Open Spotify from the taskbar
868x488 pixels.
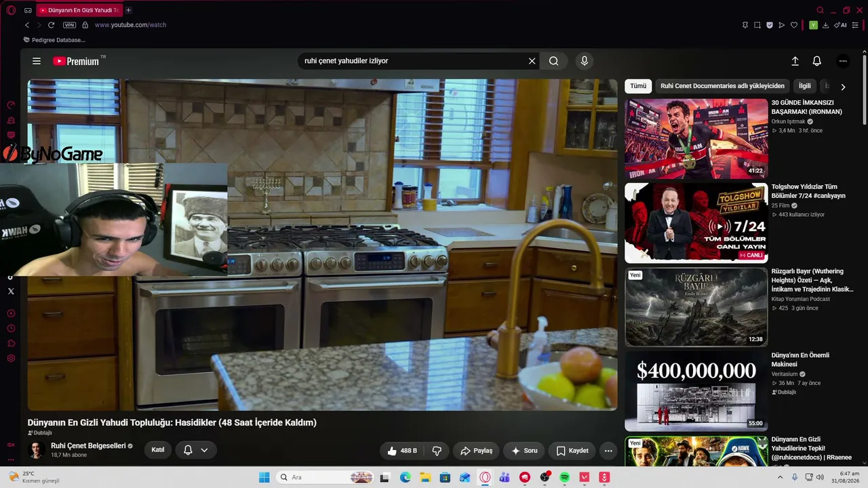point(565,478)
